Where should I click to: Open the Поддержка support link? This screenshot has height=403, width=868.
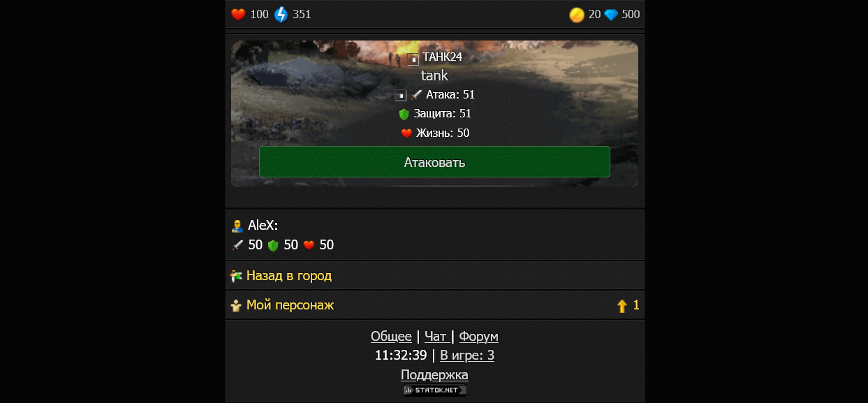pos(434,375)
